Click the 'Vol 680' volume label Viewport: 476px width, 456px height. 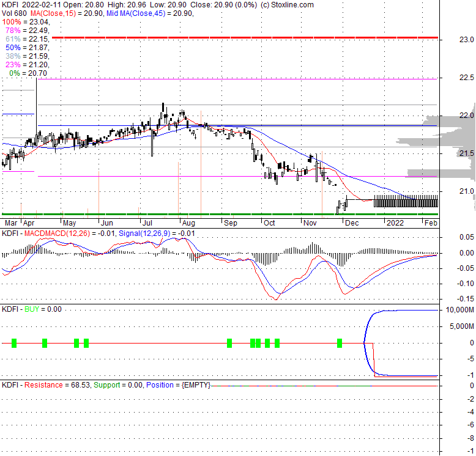point(14,13)
